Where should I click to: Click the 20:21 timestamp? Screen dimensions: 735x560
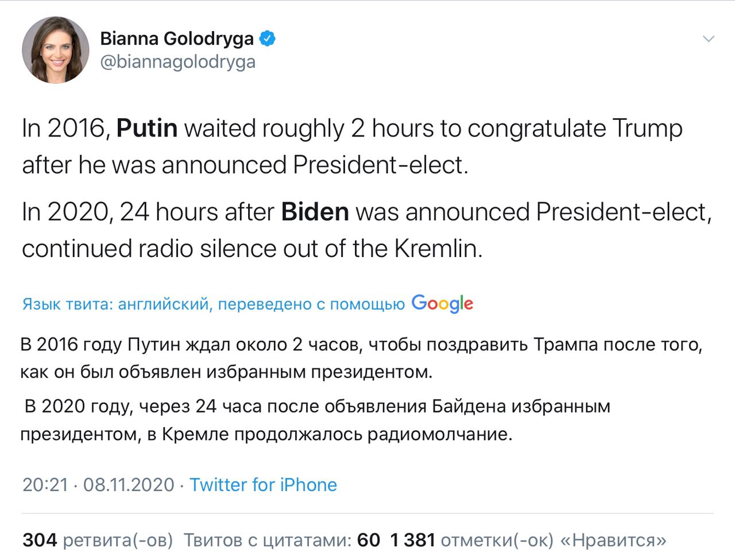point(45,485)
